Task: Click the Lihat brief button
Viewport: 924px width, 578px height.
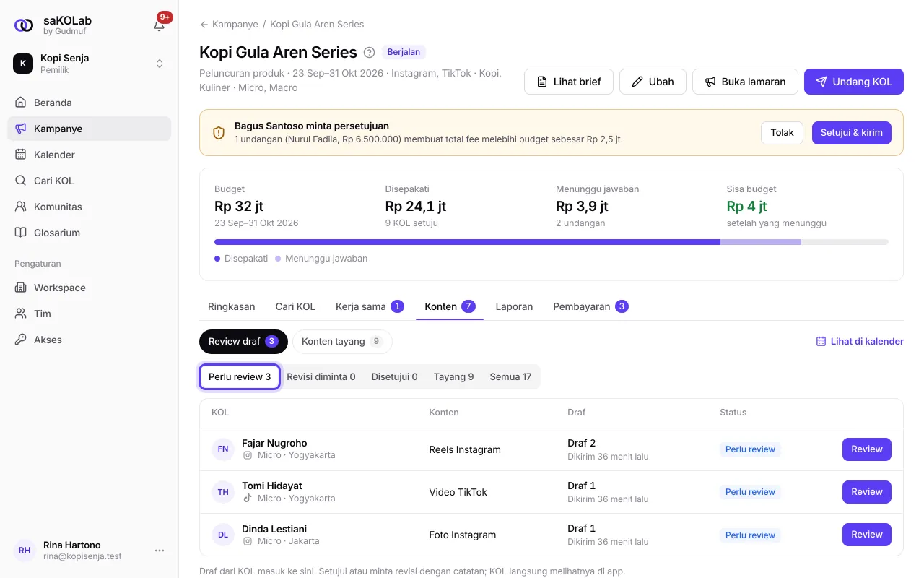Action: pos(569,82)
